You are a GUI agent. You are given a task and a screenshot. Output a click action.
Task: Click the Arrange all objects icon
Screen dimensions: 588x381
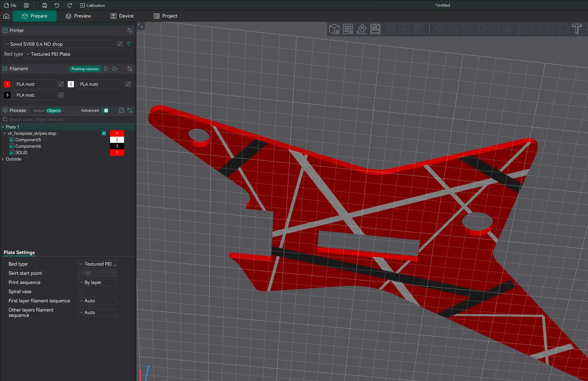(375, 29)
